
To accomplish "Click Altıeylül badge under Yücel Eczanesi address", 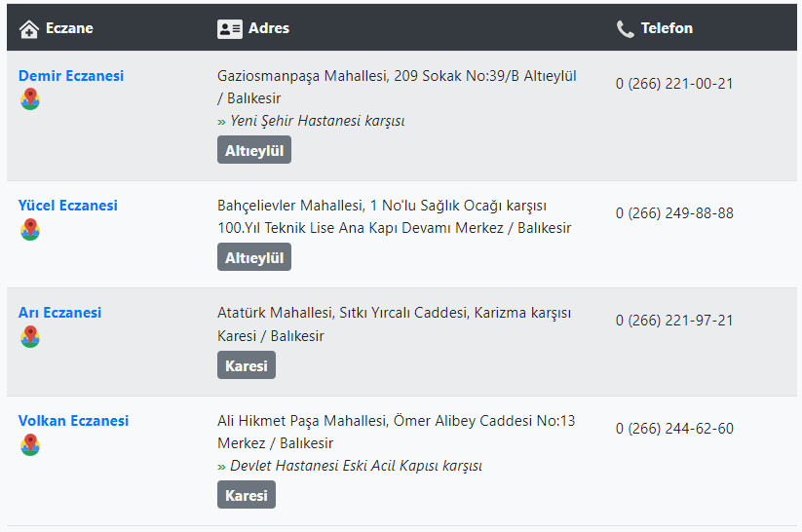I will click(254, 257).
